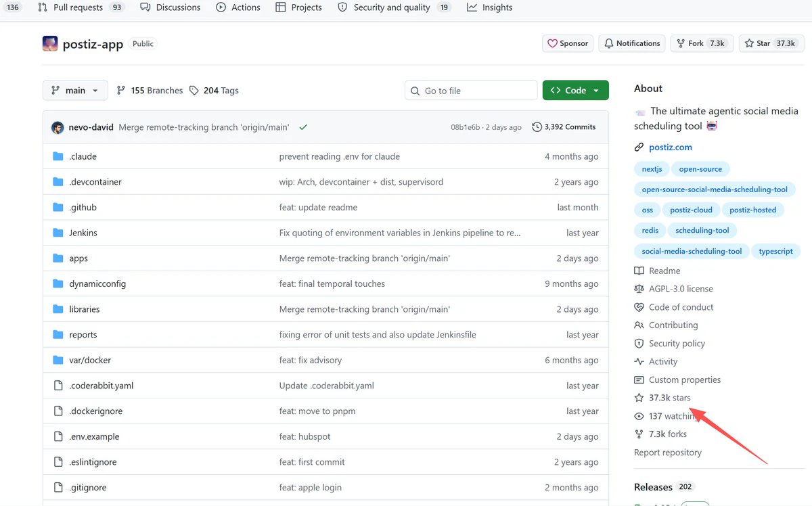Open the Actions tab
The width and height of the screenshot is (812, 506).
click(x=238, y=7)
